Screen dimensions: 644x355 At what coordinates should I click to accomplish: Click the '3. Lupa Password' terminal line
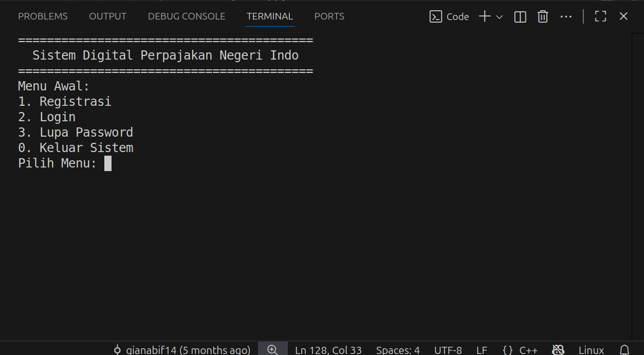76,133
